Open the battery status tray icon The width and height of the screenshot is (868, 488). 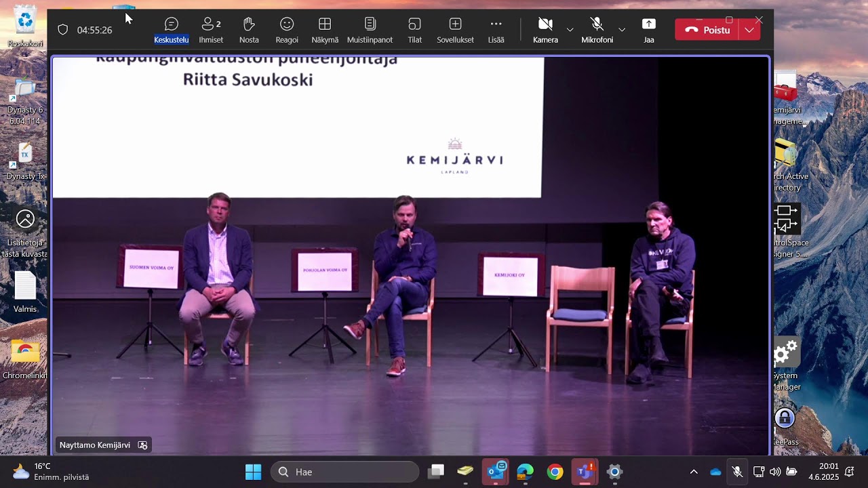791,472
